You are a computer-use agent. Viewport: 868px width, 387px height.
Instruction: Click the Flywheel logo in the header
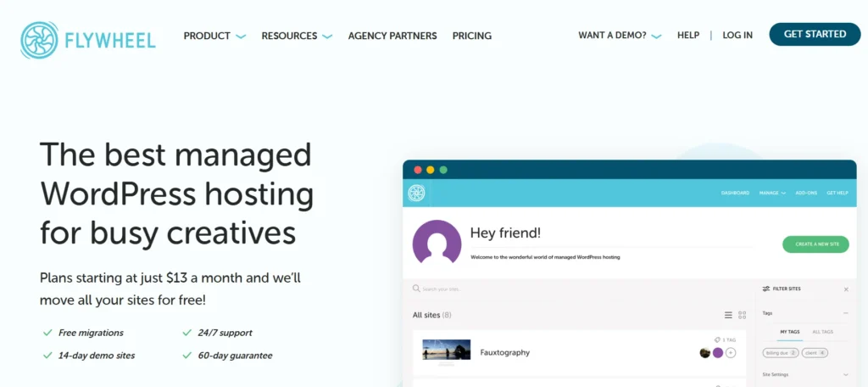[88, 41]
